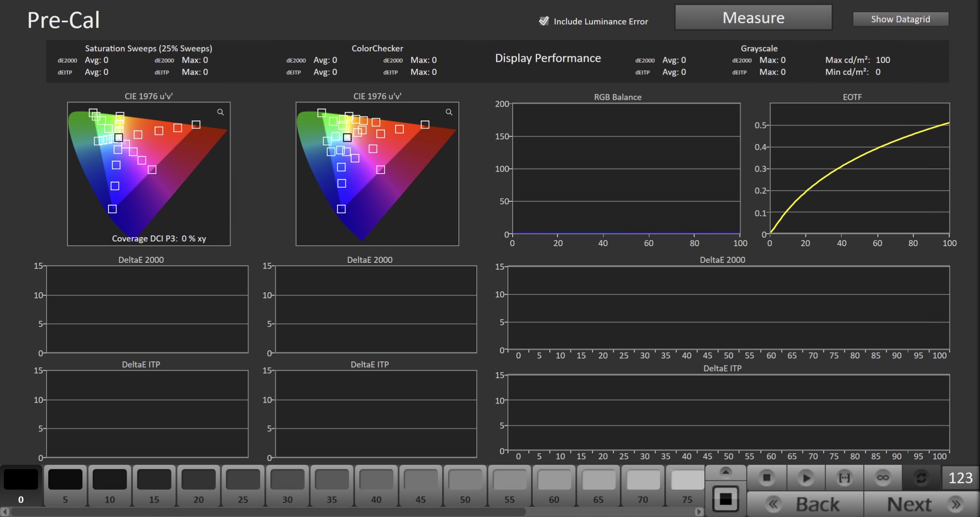Click the 123 numeric display button
The image size is (980, 517).
coord(960,478)
